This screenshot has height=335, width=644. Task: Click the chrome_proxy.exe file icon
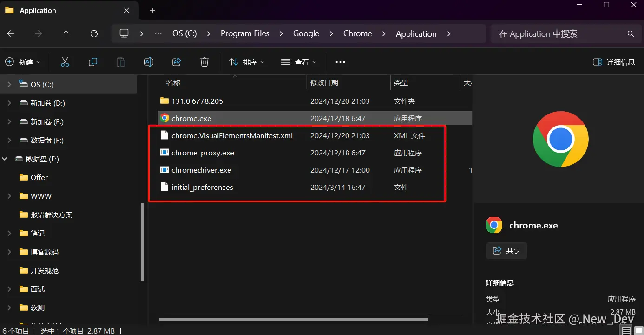(164, 153)
